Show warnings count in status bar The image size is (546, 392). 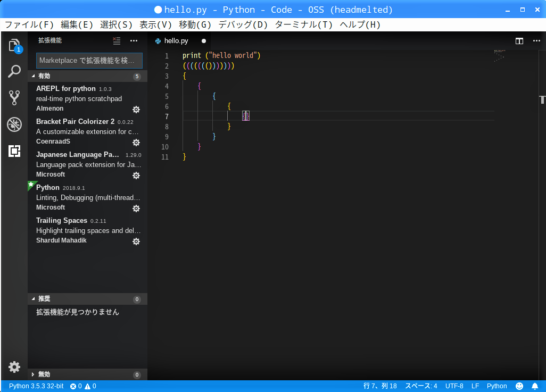pyautogui.click(x=90, y=386)
